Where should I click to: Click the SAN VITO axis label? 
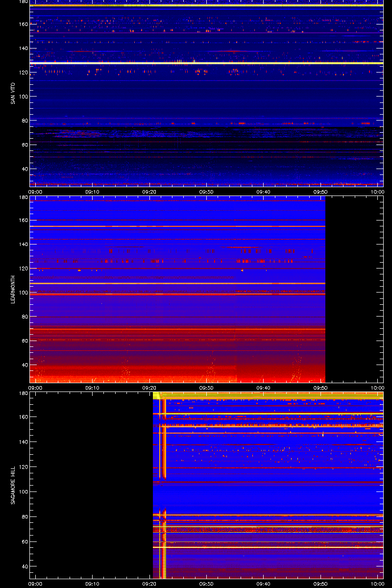(13, 93)
